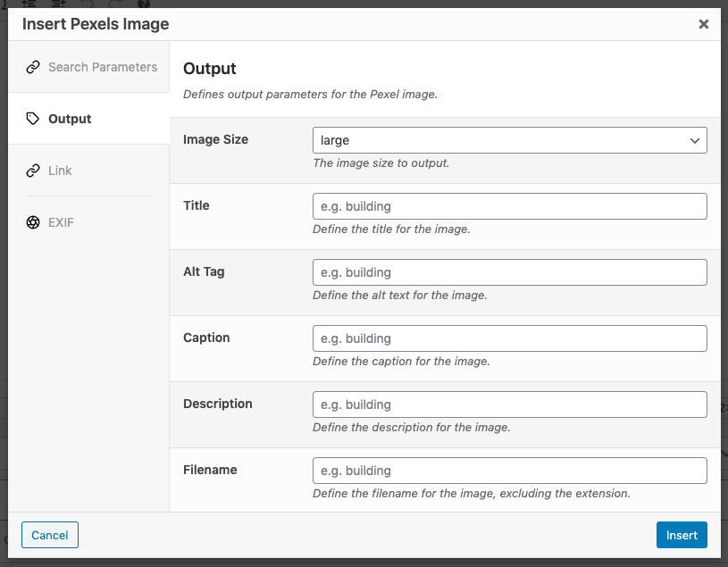Open the EXIF tab
Viewport: 728px width, 567px height.
point(88,222)
